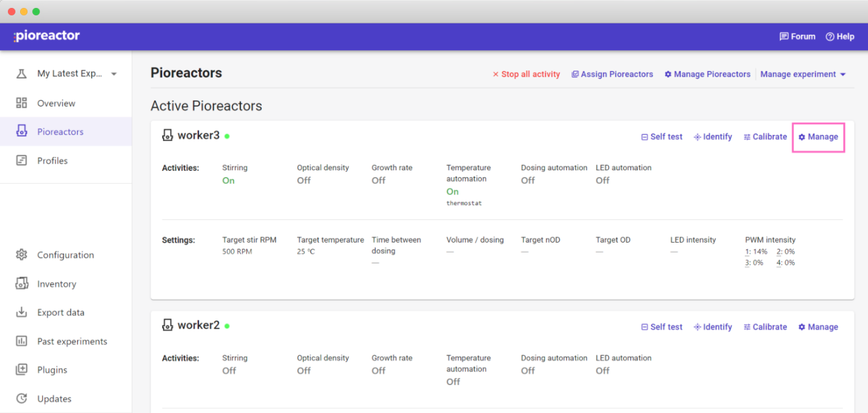868x413 pixels.
Task: Click the Configuration gear icon
Action: (x=21, y=255)
